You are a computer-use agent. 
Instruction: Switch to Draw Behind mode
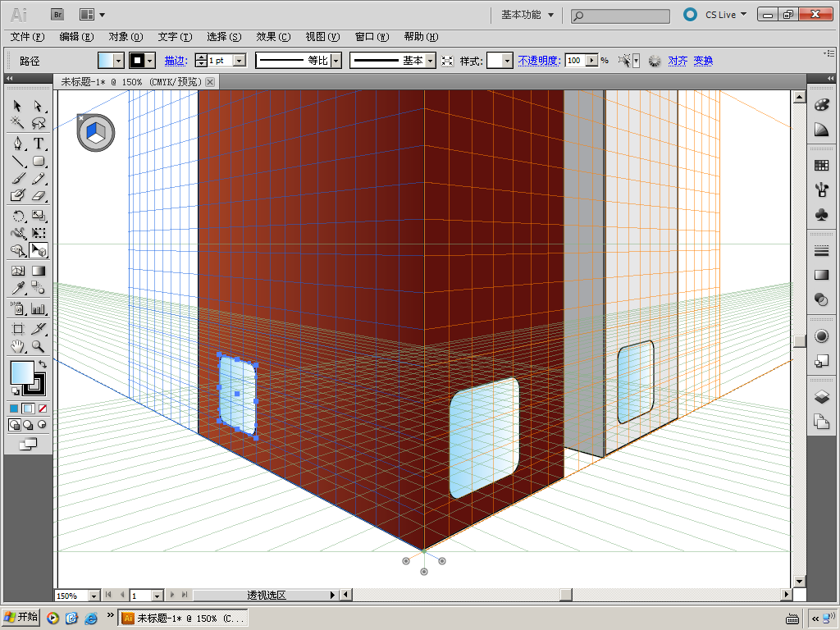28,424
